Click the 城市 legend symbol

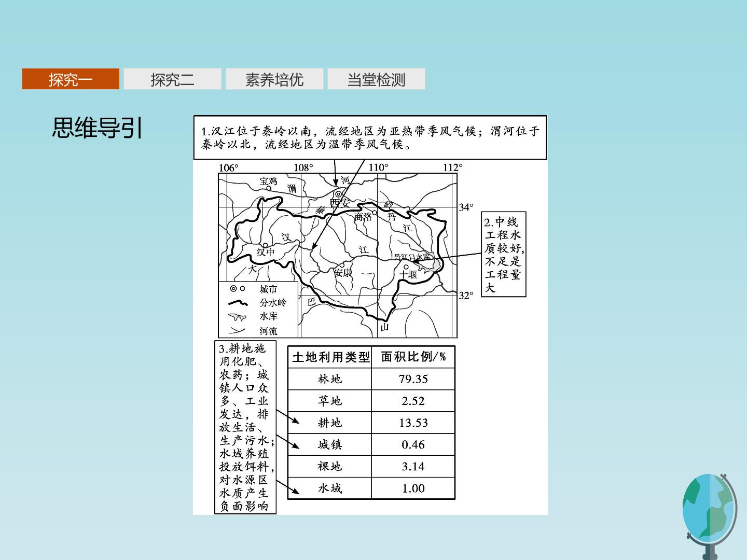point(237,288)
